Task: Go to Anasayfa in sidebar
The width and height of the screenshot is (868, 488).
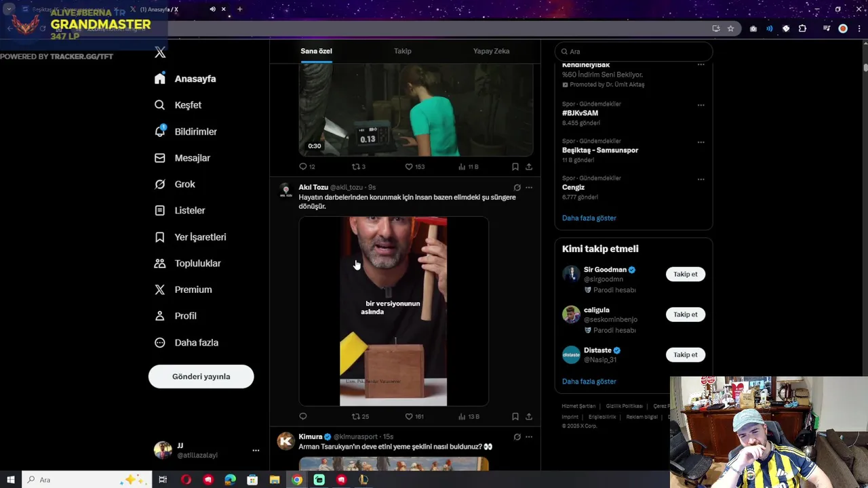Action: 184,79
